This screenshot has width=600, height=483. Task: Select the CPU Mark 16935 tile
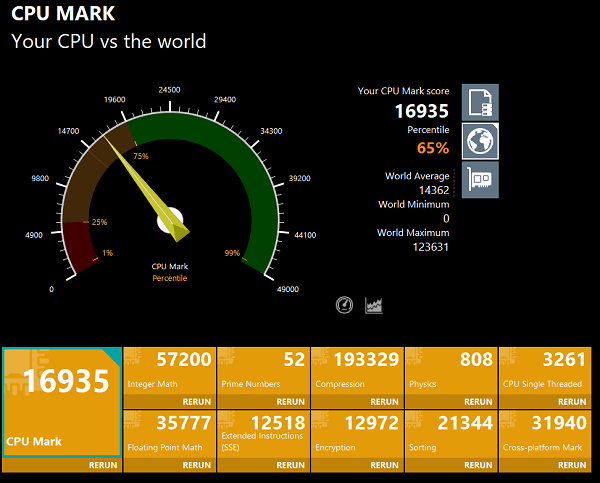(62, 402)
